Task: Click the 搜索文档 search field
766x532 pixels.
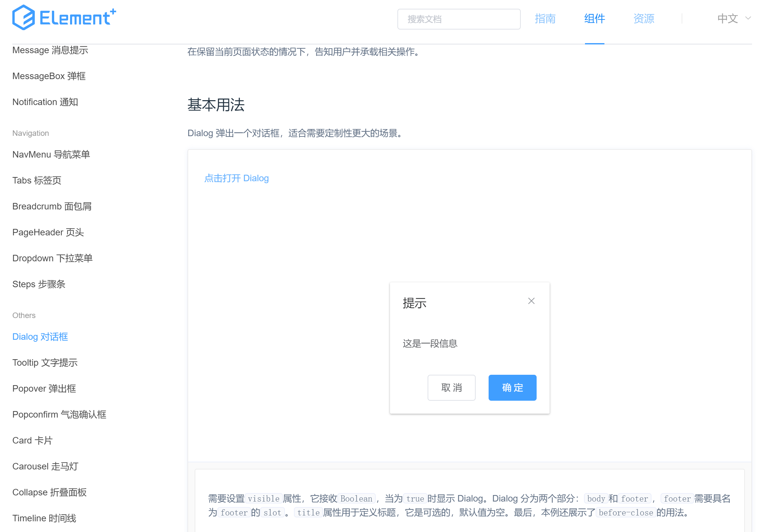Action: tap(459, 19)
